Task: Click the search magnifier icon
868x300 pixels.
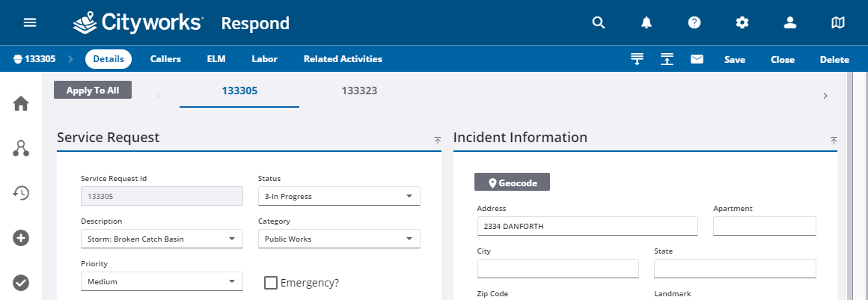Action: pos(598,22)
